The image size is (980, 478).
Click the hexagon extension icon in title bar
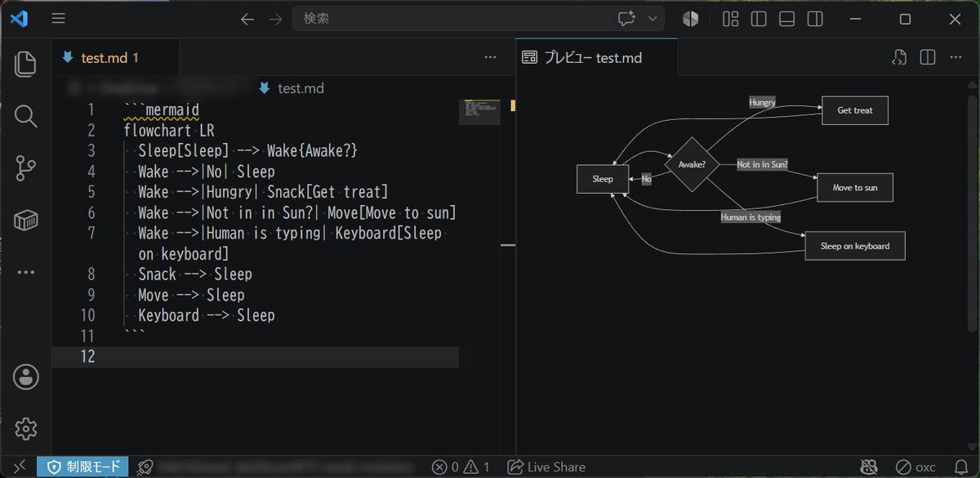(691, 19)
